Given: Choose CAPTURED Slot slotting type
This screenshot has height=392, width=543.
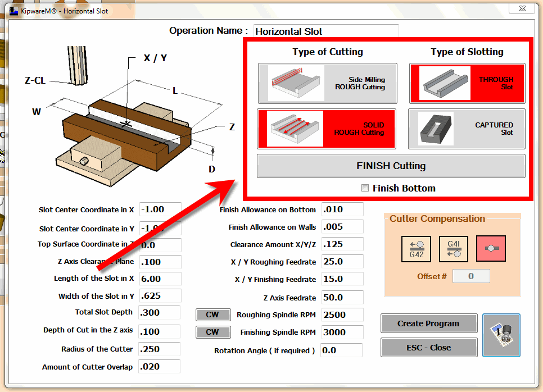Looking at the screenshot, I should pyautogui.click(x=467, y=129).
